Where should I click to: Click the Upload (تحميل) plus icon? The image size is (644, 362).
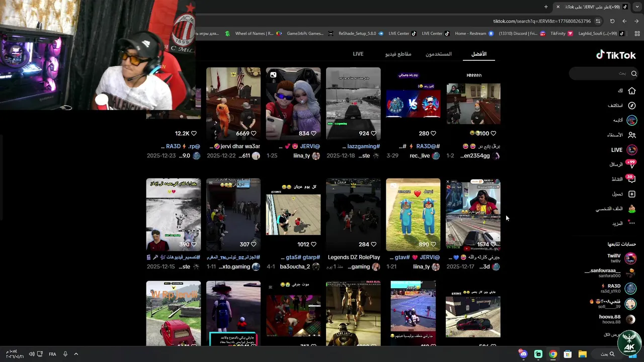(632, 194)
